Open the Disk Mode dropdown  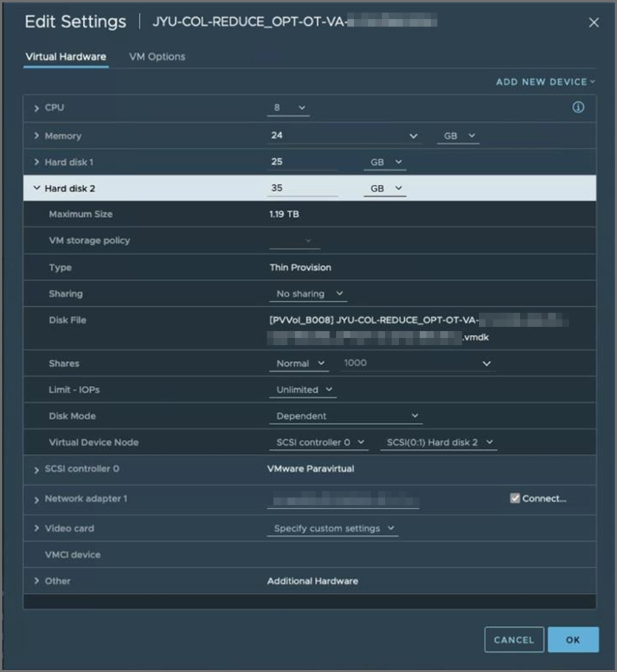click(345, 415)
